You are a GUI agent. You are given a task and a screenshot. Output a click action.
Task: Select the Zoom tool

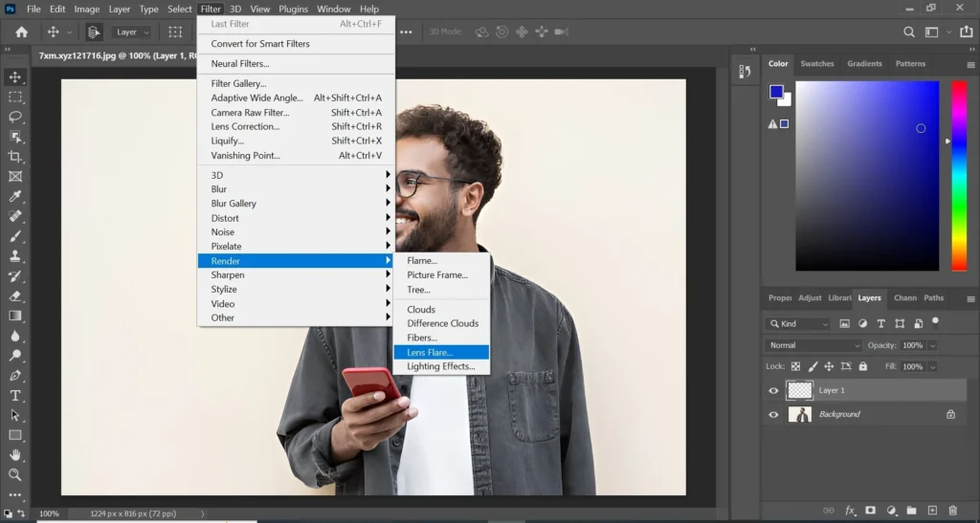15,475
